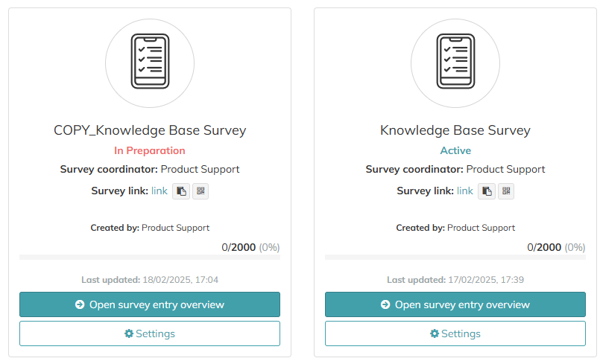Screen dimensions: 600x364
Task: Open the survey link for COPY_Knowledge Base Survey
Action: point(160,191)
